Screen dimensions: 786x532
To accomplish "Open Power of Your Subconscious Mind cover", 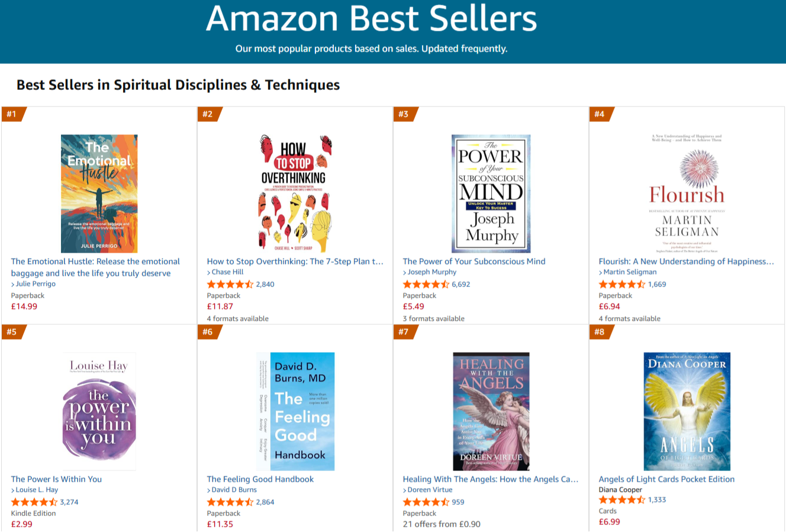I will (x=491, y=194).
